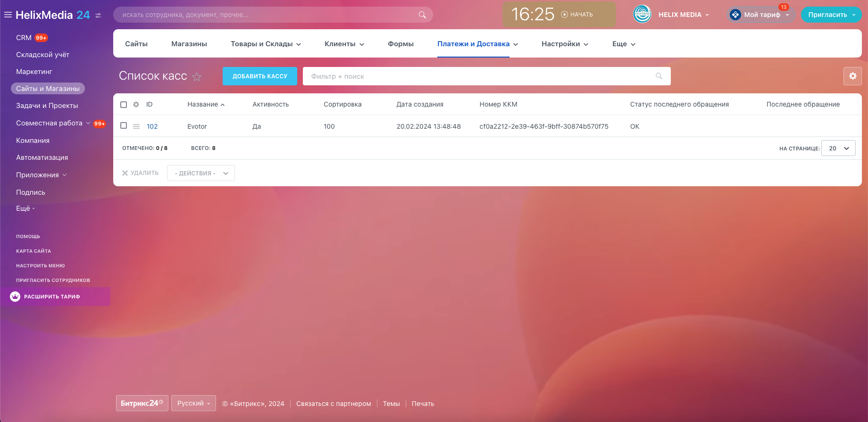Click the УДАЛИТЬ button below the table
The height and width of the screenshot is (422, 868).
coord(141,173)
